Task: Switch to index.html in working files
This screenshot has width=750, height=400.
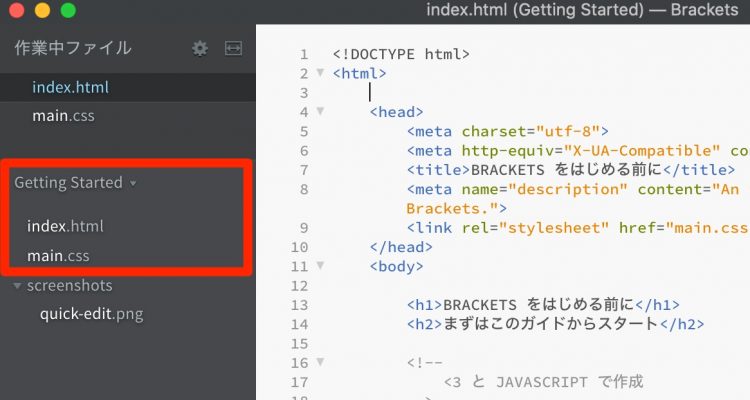Action: (70, 87)
